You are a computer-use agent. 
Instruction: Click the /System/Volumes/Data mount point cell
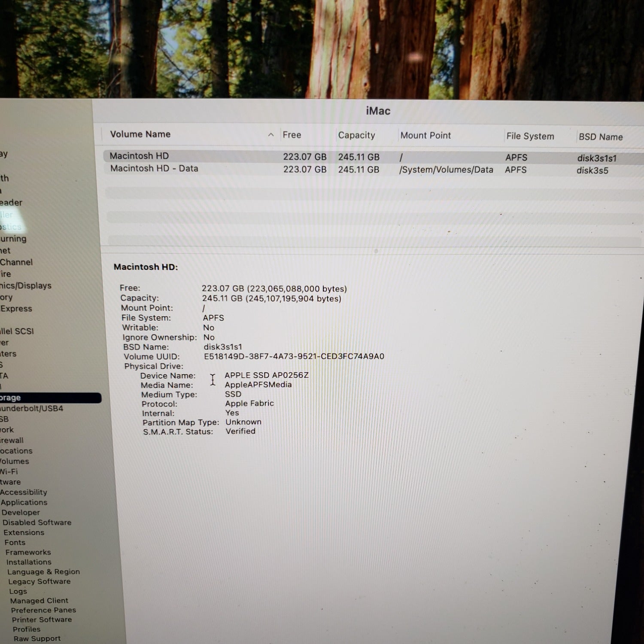click(x=446, y=170)
